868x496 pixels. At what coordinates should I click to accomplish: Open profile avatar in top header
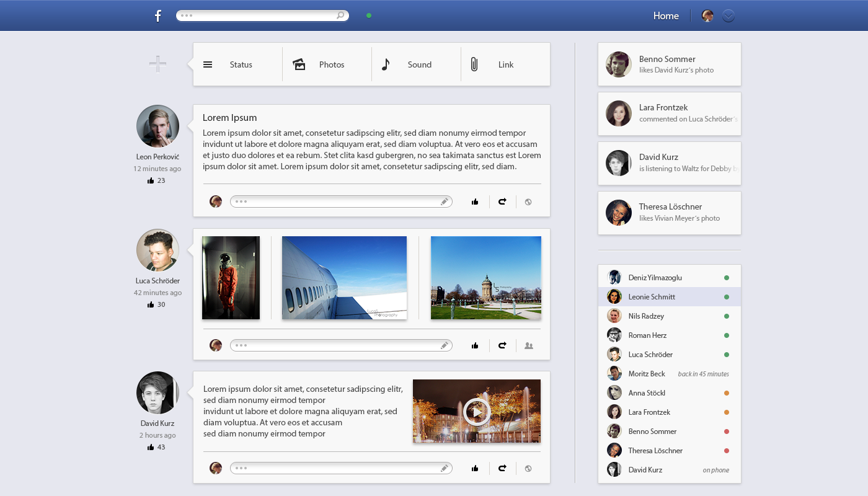707,15
